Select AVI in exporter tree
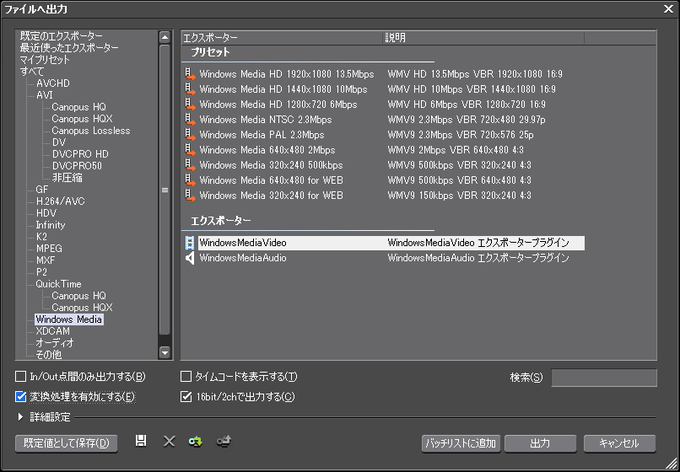680x472 pixels. click(45, 95)
